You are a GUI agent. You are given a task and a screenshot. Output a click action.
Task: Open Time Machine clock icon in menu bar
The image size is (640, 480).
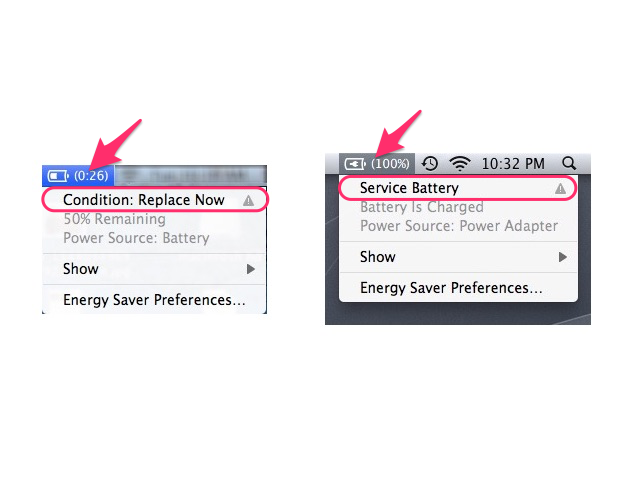429,164
